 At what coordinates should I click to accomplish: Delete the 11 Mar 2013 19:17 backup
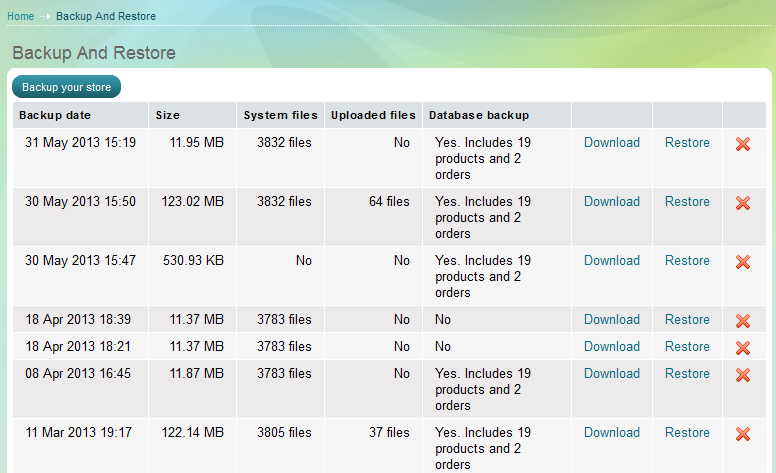pos(743,434)
